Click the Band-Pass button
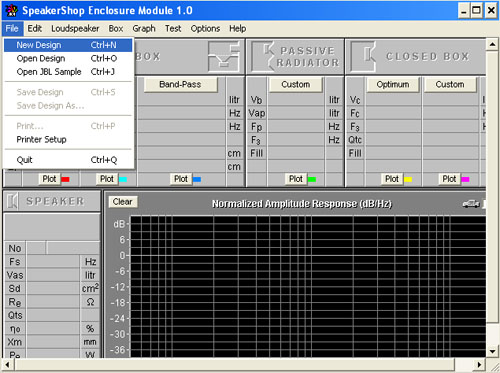Image resolution: width=500 pixels, height=373 pixels. (180, 85)
